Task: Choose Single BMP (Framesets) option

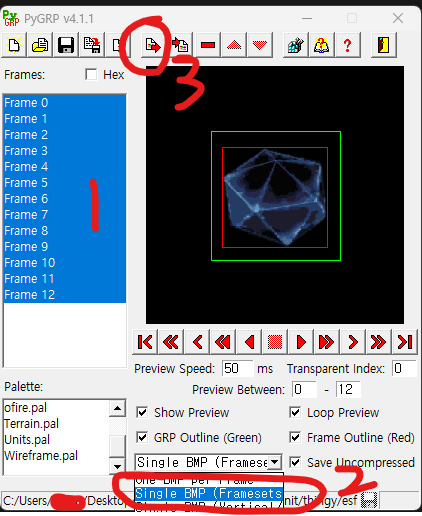Action: coord(209,493)
